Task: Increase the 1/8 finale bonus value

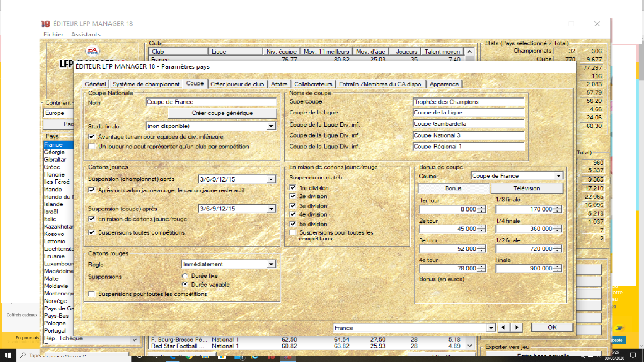Action: point(557,207)
